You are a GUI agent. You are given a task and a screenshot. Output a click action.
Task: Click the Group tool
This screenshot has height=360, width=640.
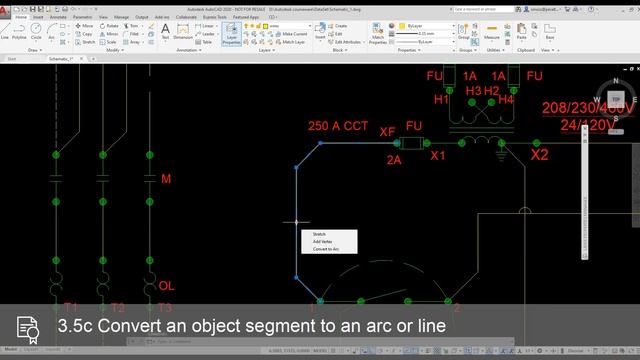click(463, 31)
